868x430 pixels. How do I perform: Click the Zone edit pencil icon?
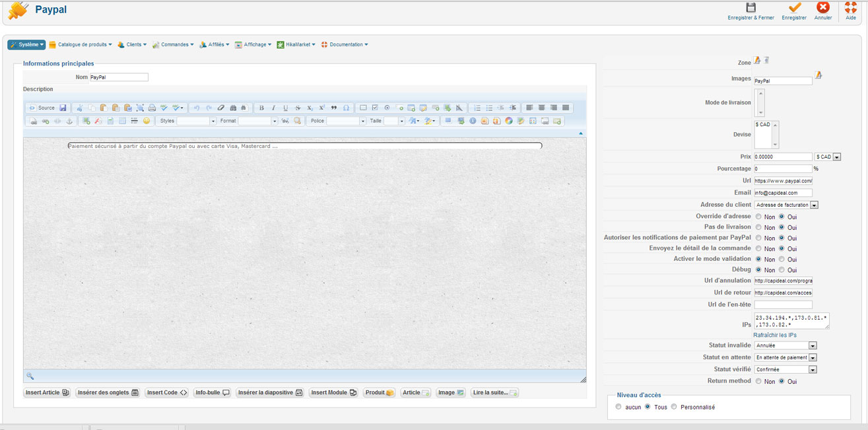coord(758,61)
